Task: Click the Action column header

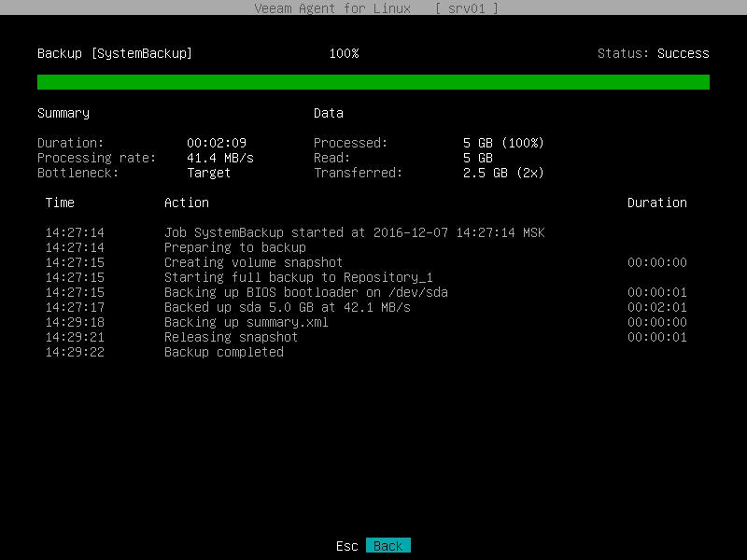Action: coord(186,203)
